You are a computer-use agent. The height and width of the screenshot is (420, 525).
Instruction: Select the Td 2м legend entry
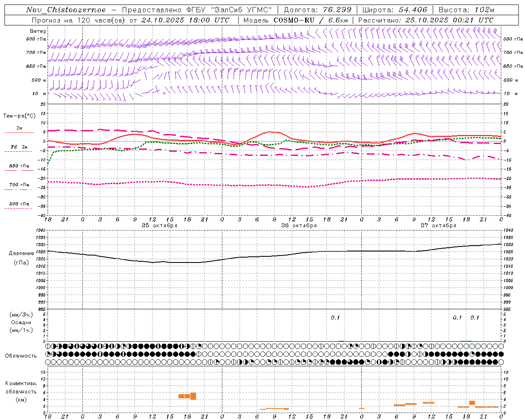tap(19, 147)
